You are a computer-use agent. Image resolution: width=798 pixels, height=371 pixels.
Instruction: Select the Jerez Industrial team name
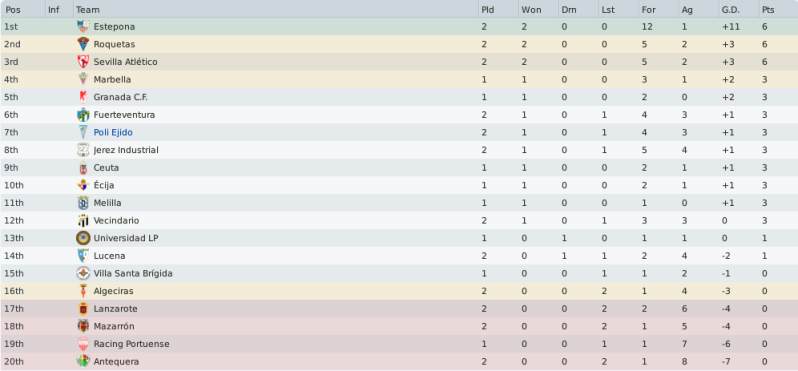126,150
